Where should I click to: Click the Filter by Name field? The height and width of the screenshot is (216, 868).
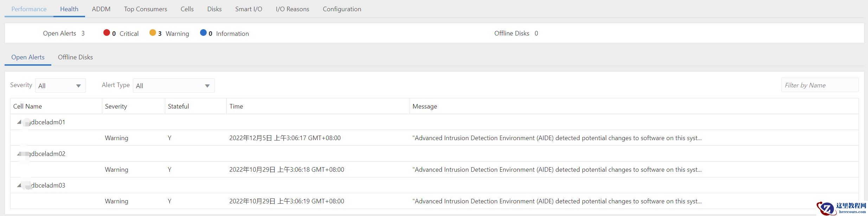point(819,85)
